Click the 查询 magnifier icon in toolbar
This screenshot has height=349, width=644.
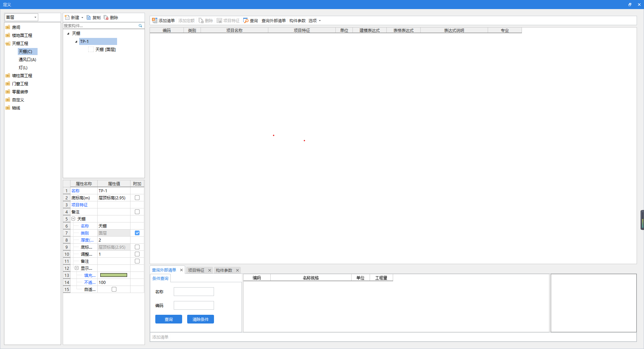246,20
